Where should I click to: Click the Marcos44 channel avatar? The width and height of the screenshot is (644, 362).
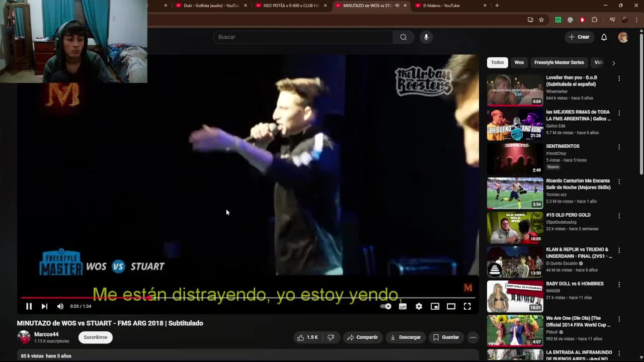pyautogui.click(x=24, y=337)
